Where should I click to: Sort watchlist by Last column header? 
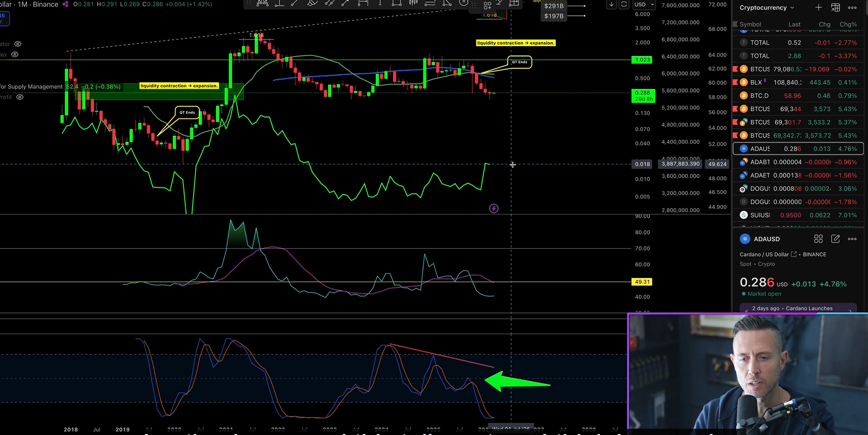[x=794, y=24]
